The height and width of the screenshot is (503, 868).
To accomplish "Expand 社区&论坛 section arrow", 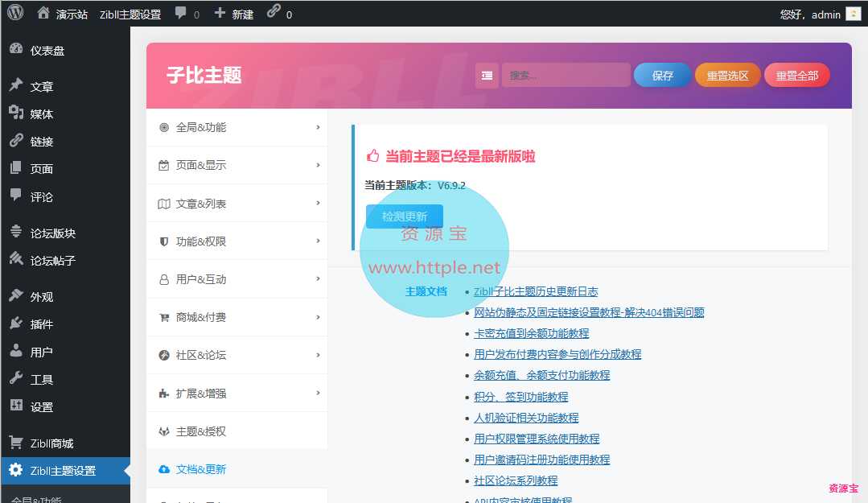I will [x=318, y=355].
